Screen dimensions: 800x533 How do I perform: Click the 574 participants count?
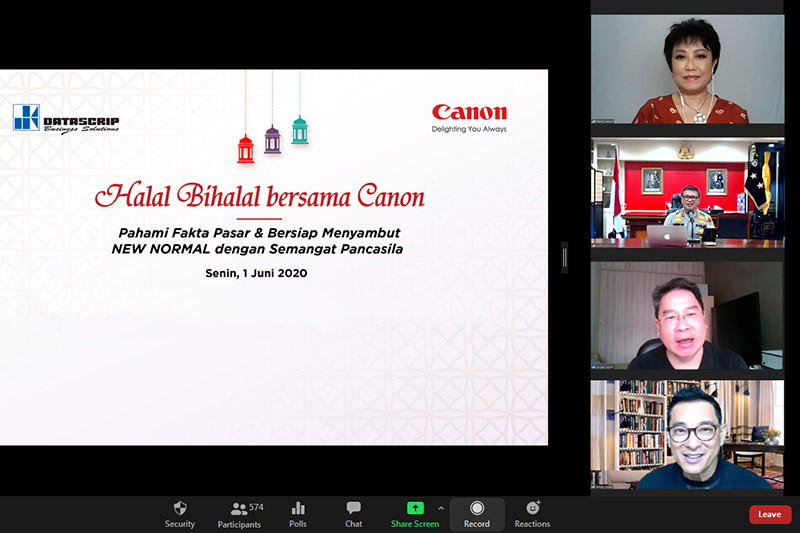tap(256, 507)
